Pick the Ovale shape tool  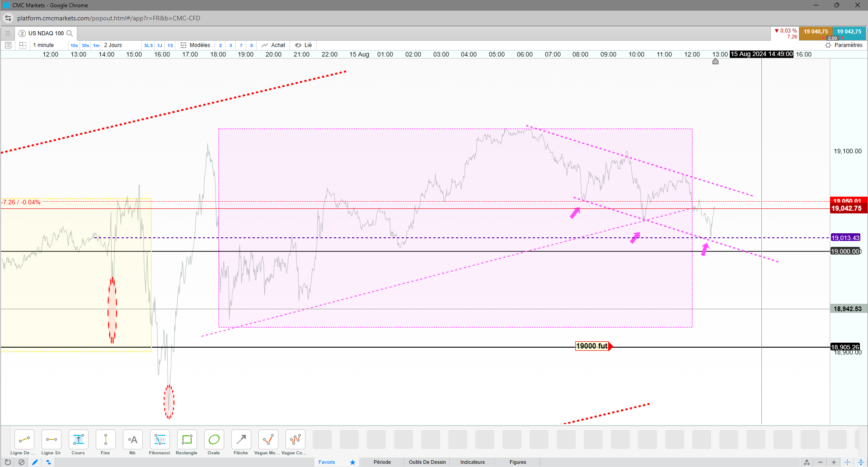pyautogui.click(x=214, y=442)
